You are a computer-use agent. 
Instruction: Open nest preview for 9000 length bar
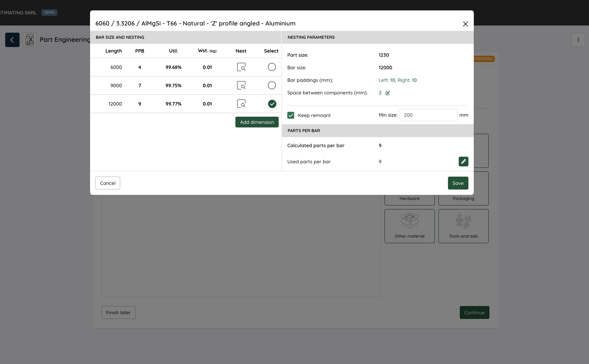click(241, 85)
